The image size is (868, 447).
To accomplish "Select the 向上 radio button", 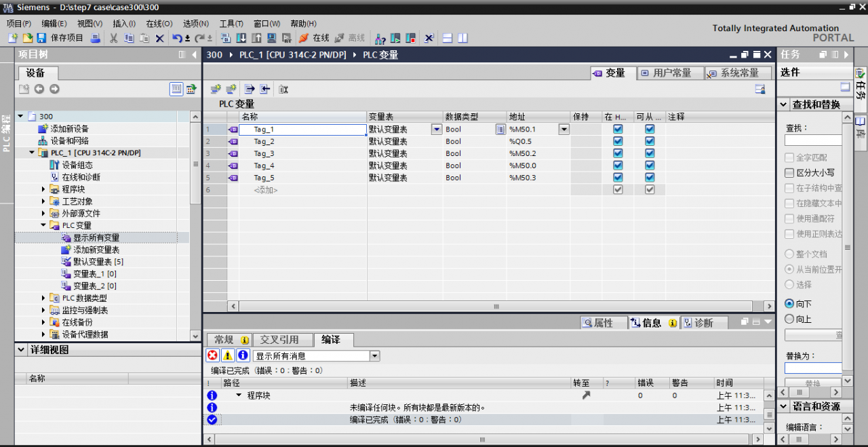I will pos(789,319).
